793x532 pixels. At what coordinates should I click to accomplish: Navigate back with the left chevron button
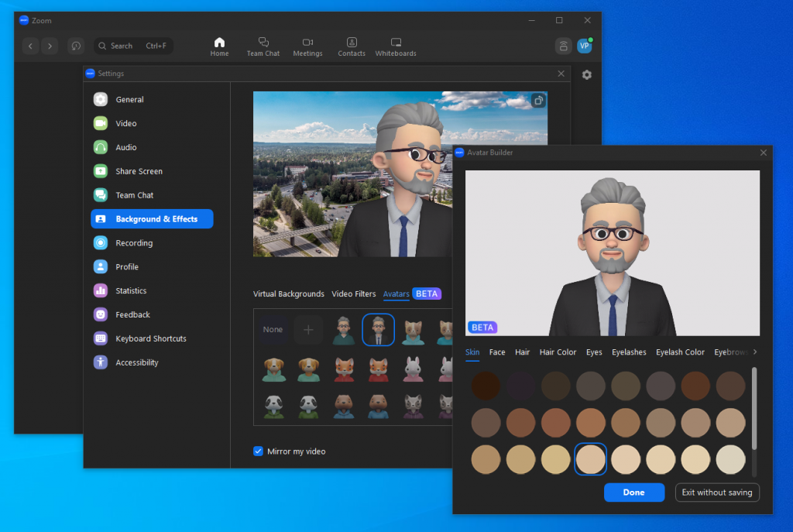pos(30,46)
